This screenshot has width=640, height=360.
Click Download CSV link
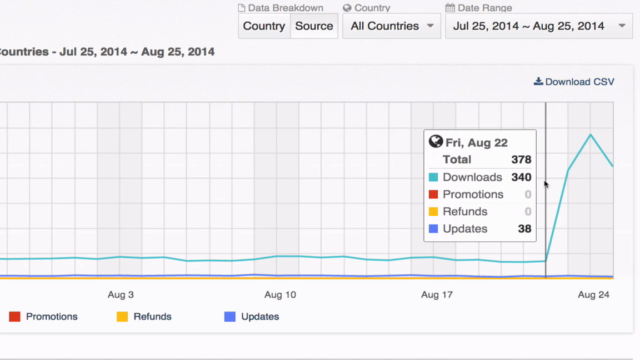point(574,82)
